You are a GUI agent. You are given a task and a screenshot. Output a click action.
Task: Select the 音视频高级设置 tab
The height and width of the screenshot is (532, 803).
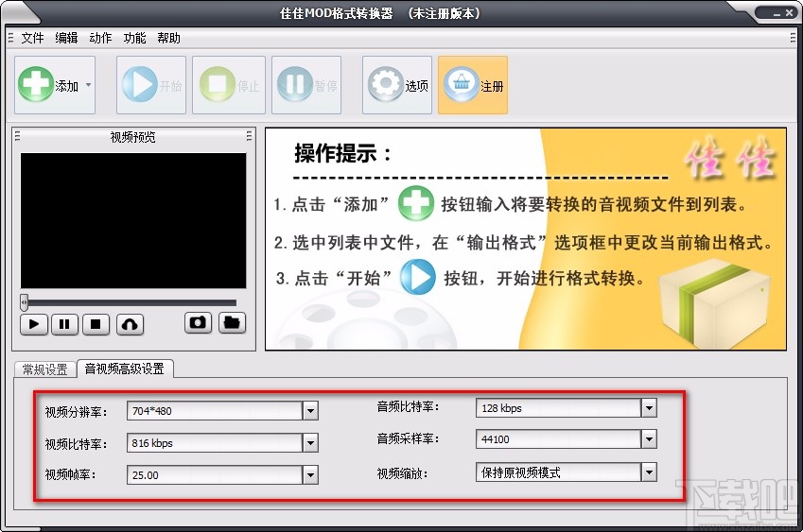(x=125, y=369)
